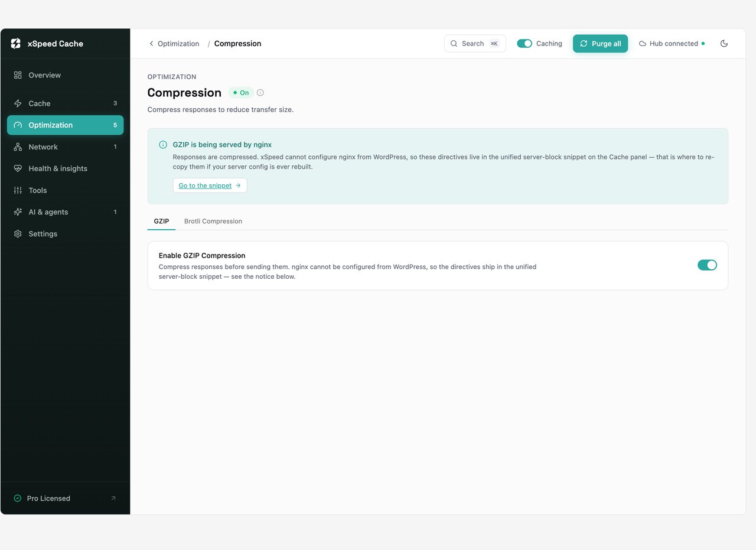Click the search magnifier icon
The image size is (756, 550).
coord(454,44)
